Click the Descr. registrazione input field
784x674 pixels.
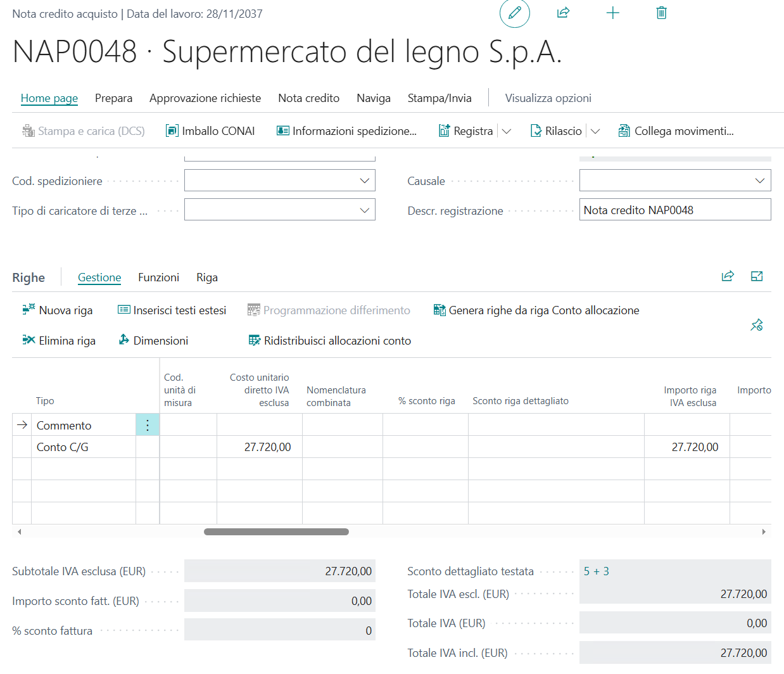674,210
